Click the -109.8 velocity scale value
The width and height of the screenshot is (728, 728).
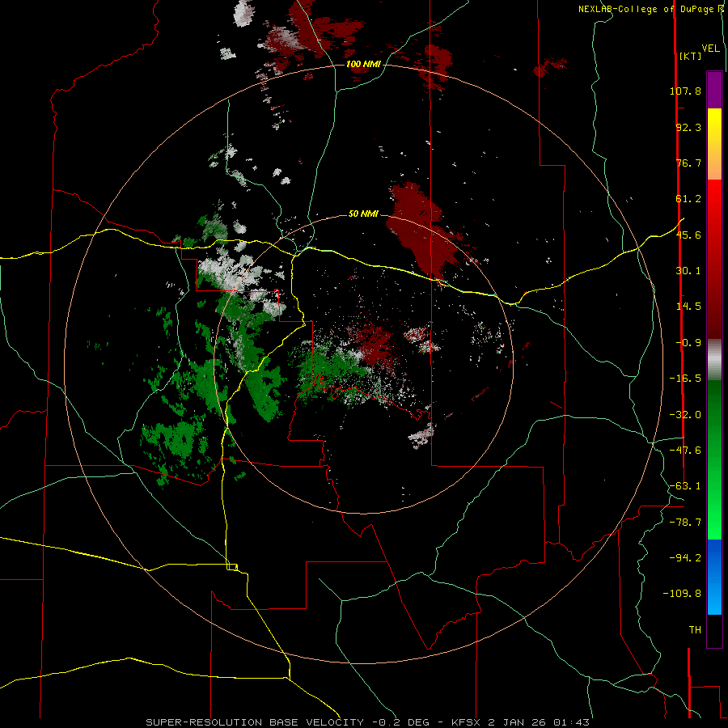pyautogui.click(x=682, y=594)
